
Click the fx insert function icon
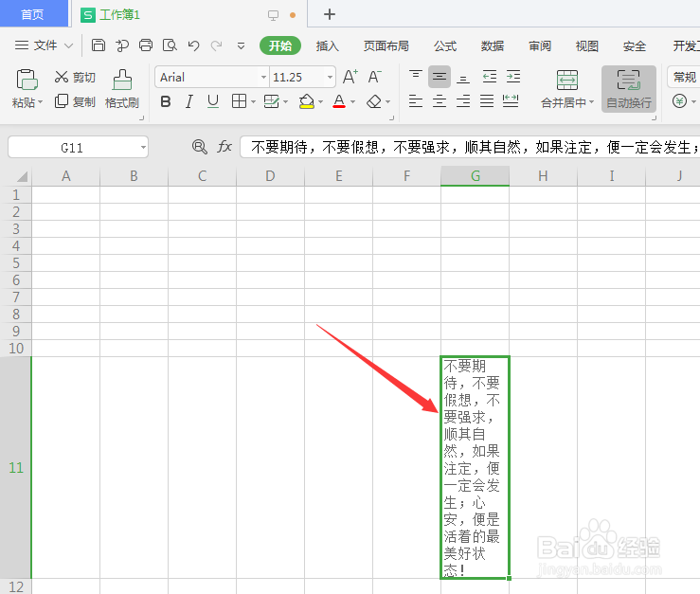point(224,147)
